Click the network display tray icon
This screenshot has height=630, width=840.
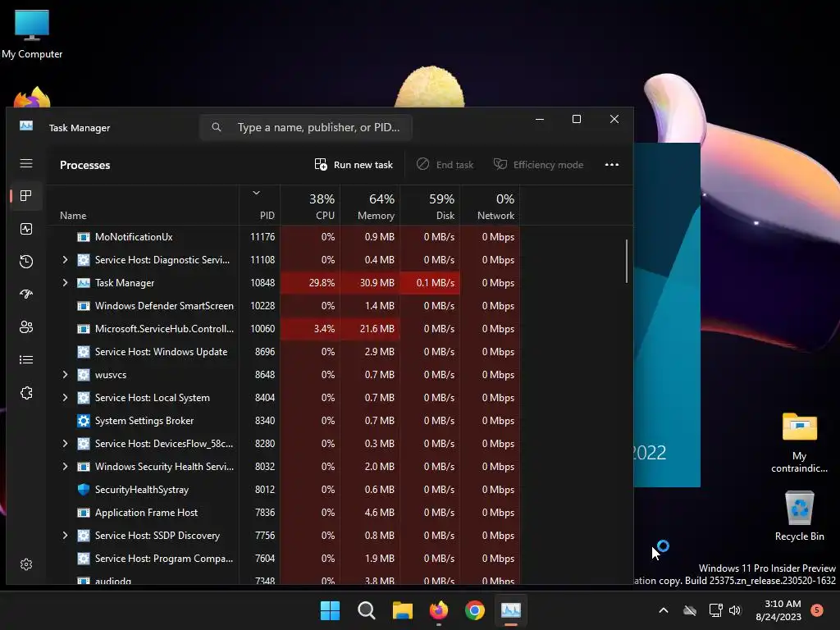tap(715, 610)
